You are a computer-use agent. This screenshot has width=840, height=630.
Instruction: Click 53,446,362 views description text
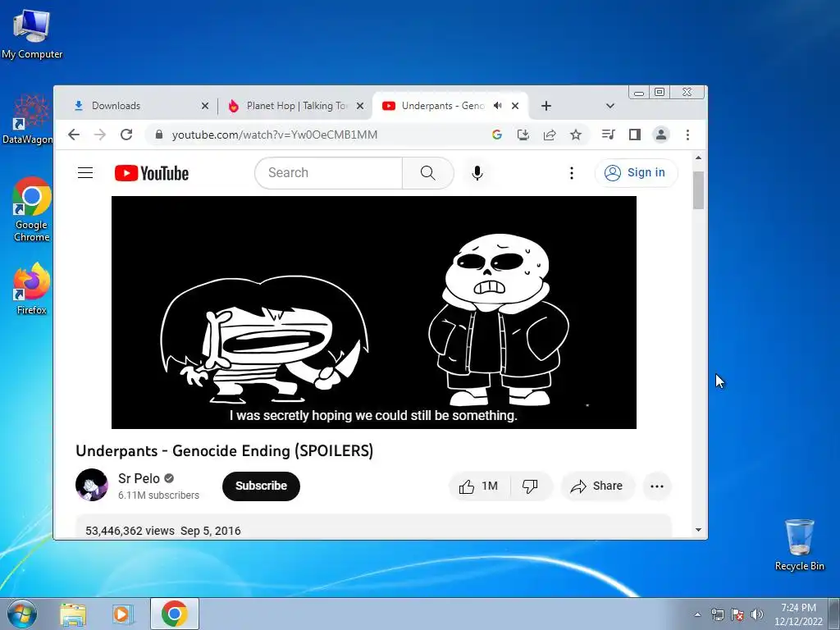130,531
